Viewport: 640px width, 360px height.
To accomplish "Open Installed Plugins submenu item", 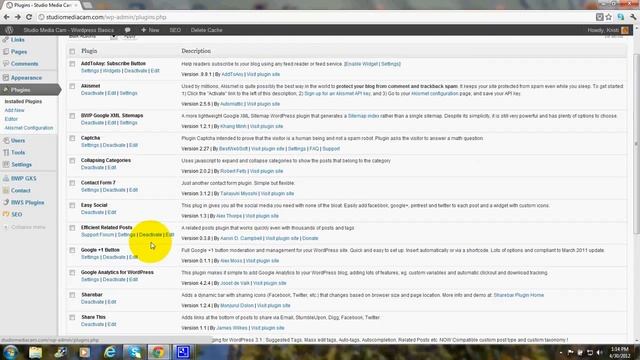I will tap(23, 101).
